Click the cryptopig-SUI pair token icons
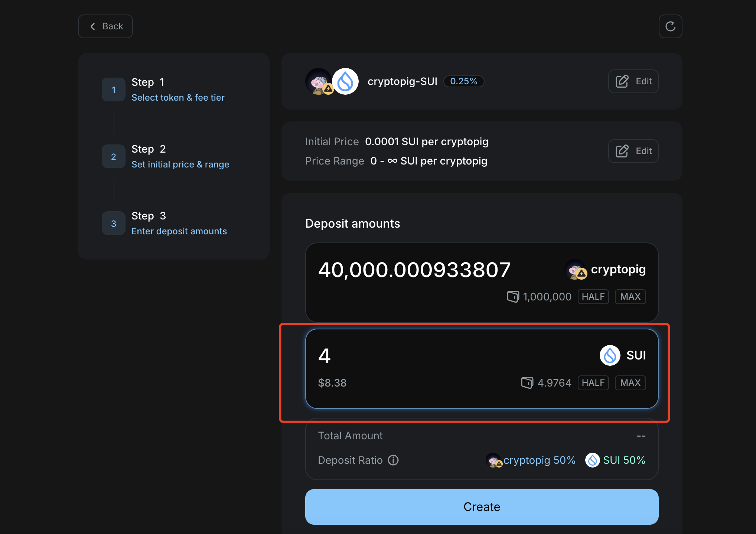Image resolution: width=756 pixels, height=534 pixels. 332,81
